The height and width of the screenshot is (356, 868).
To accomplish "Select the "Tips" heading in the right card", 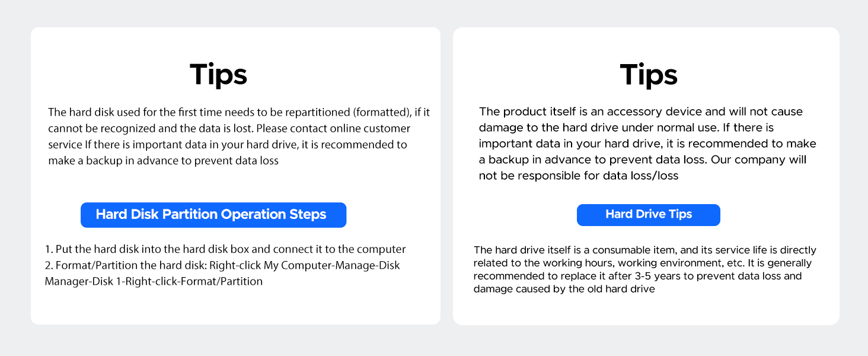I will click(x=649, y=75).
